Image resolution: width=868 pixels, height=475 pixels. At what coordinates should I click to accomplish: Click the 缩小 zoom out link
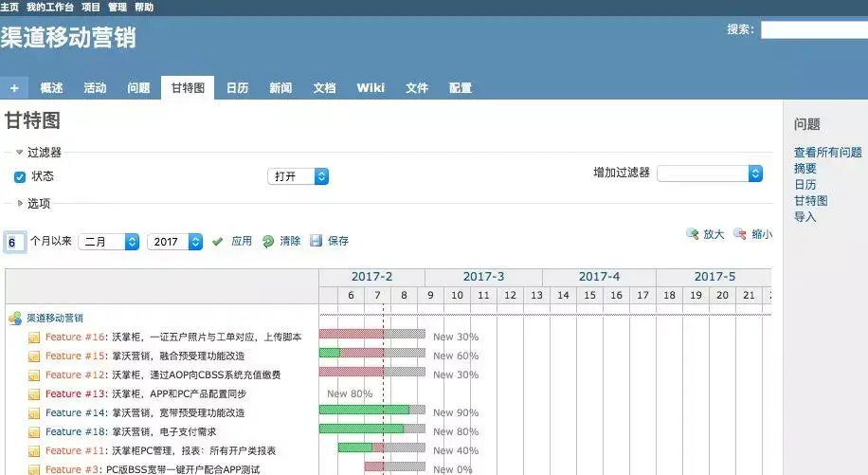[x=762, y=234]
